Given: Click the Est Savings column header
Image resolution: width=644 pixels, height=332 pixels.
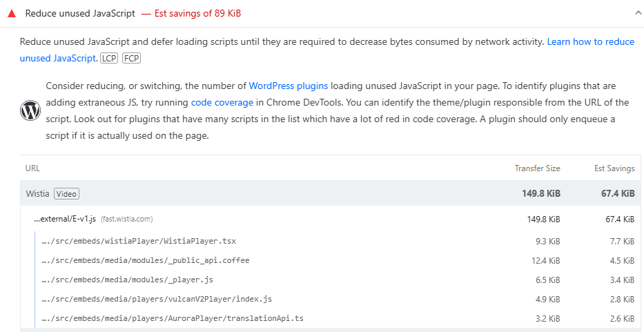Looking at the screenshot, I should pos(614,168).
